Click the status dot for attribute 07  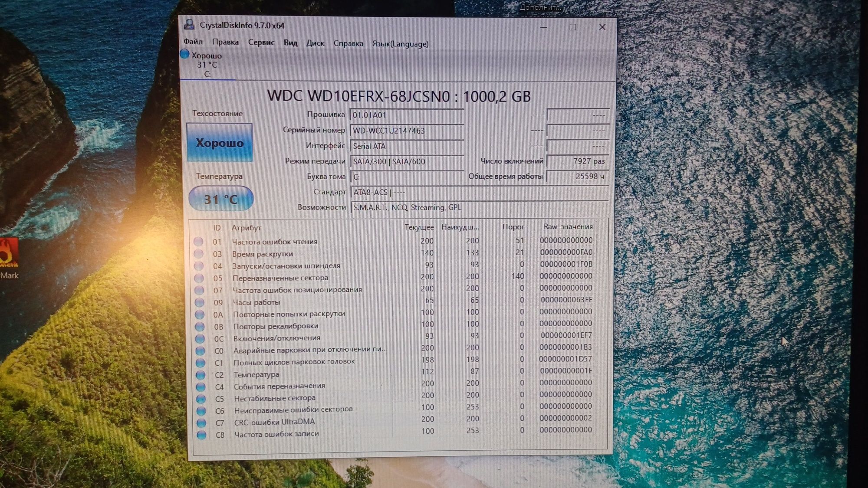199,290
